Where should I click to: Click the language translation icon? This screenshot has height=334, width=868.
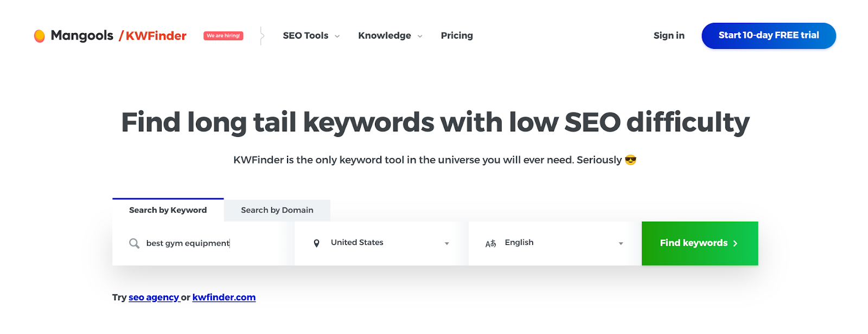point(490,243)
